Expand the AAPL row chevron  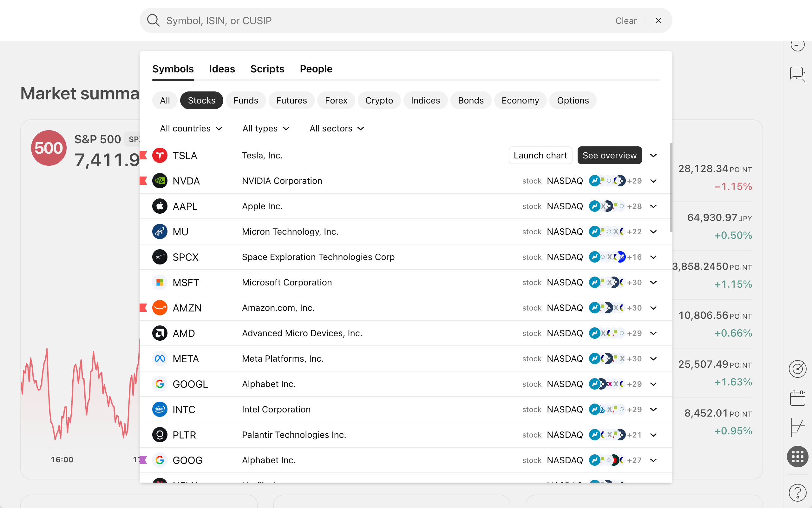(x=653, y=206)
